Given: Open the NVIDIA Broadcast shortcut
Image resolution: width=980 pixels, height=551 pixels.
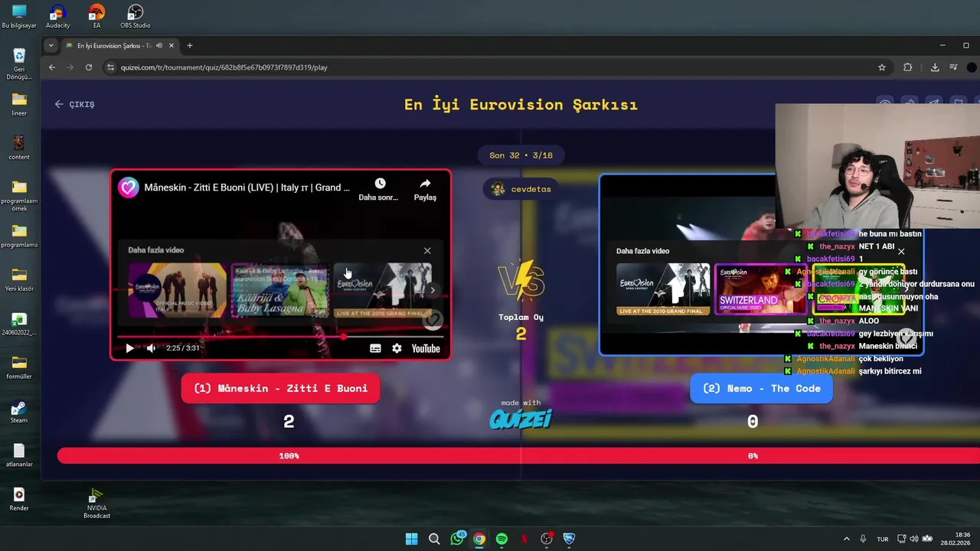Looking at the screenshot, I should (96, 503).
